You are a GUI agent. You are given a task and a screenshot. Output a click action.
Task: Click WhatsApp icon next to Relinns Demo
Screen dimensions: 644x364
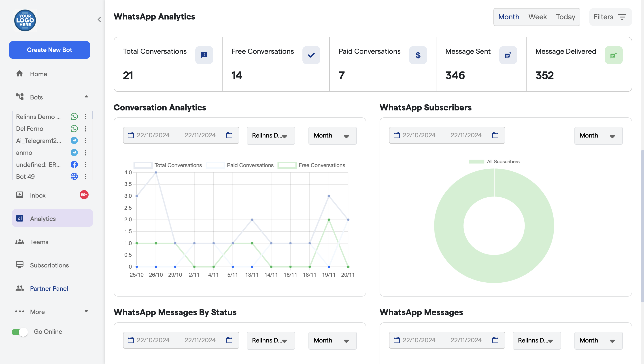click(74, 117)
